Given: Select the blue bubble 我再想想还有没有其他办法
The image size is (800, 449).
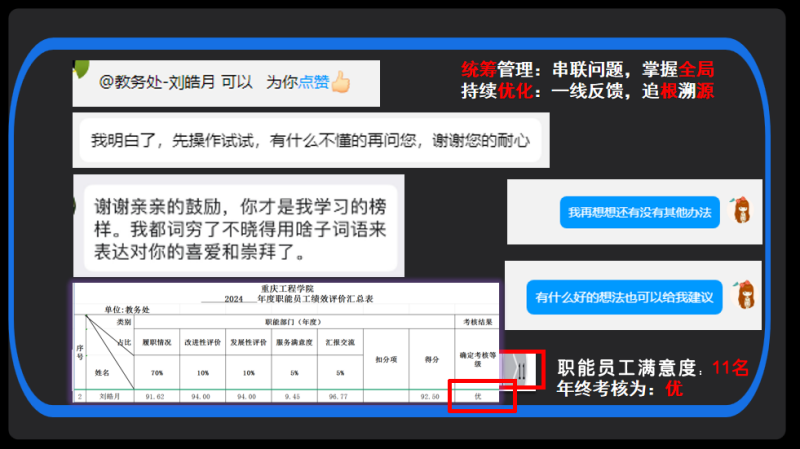Looking at the screenshot, I should [640, 212].
